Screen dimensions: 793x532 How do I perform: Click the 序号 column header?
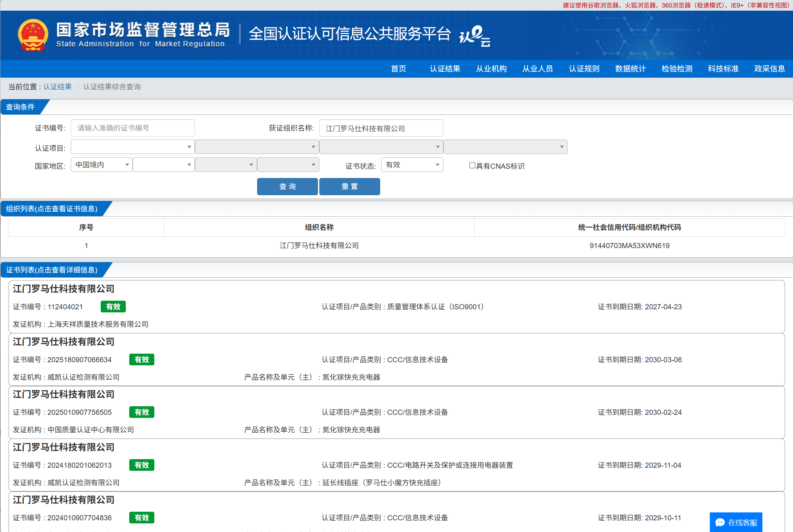click(x=86, y=227)
